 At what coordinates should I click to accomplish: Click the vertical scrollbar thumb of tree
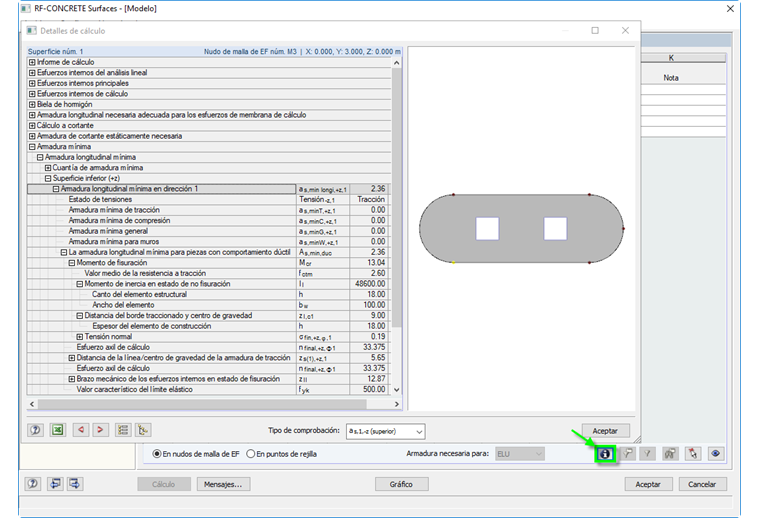coord(396,198)
